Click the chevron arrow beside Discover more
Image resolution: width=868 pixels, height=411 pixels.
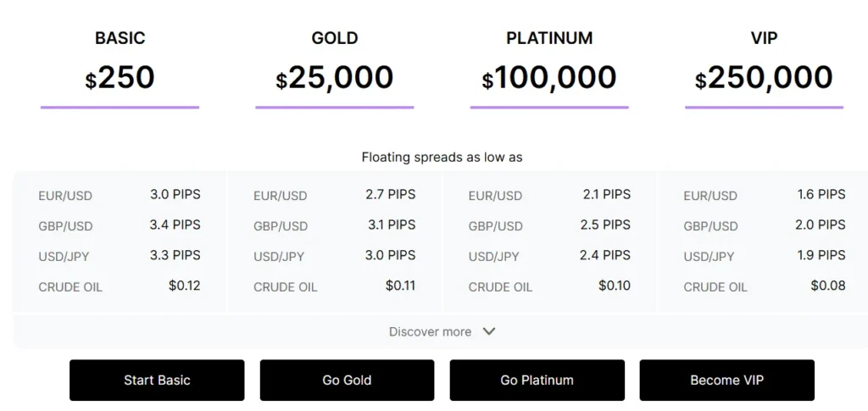tap(489, 332)
